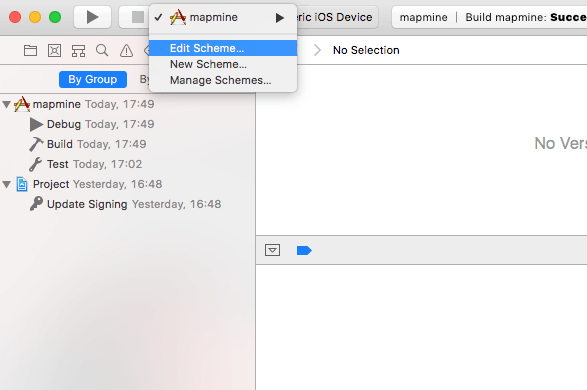The width and height of the screenshot is (587, 390).
Task: Open the Symbol navigator hierarchy icon
Action: [x=78, y=51]
